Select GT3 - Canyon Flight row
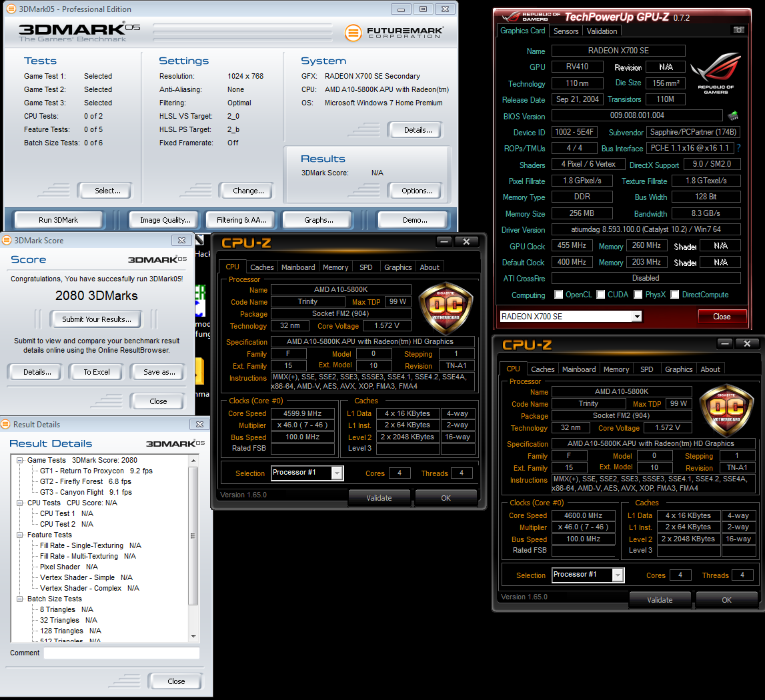 pyautogui.click(x=86, y=492)
